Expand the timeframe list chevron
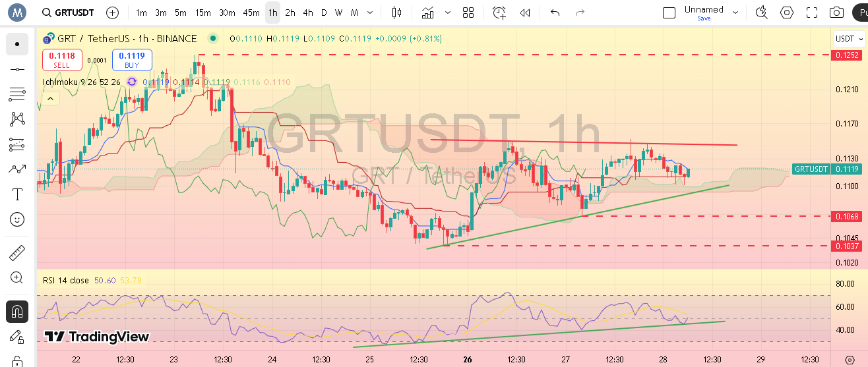This screenshot has width=868, height=367. pyautogui.click(x=371, y=13)
